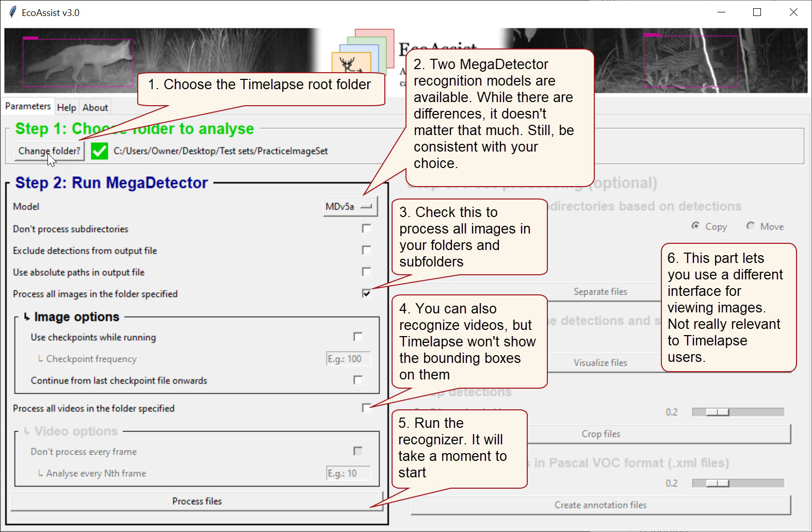Toggle Continue from last checkpoint file onwards
This screenshot has width=812, height=532.
click(x=358, y=380)
